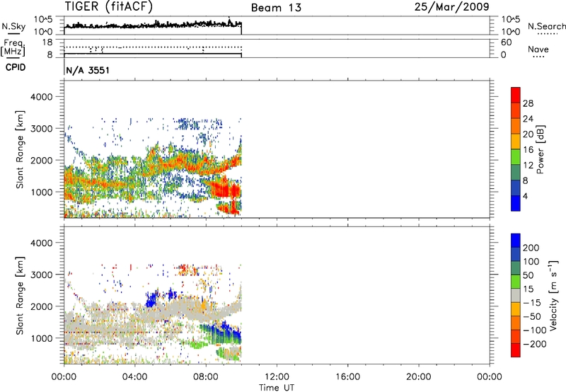Click the '20:00' time tick label
Viewport: 566px width, 392px height.
click(418, 377)
